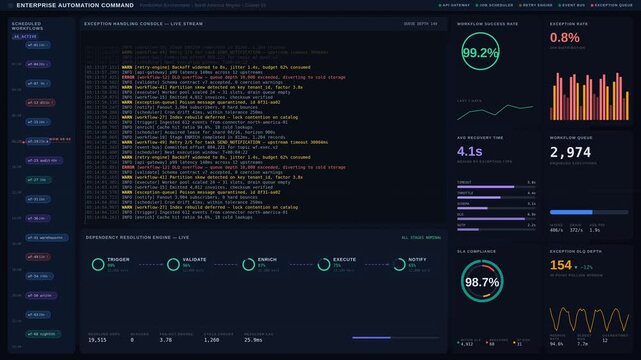This screenshot has height=360, width=641.
Task: Select the wf-07 workflow pill
Action: tap(38, 83)
